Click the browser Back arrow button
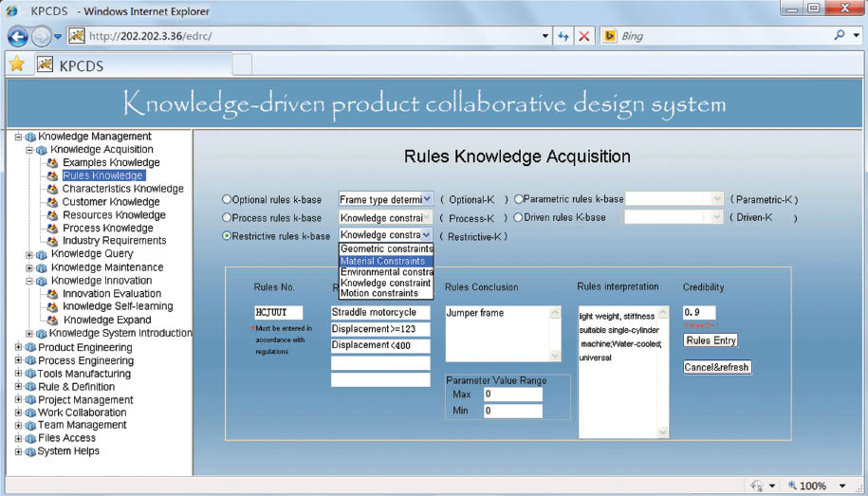Viewport: 868px width, 496px height. (18, 36)
